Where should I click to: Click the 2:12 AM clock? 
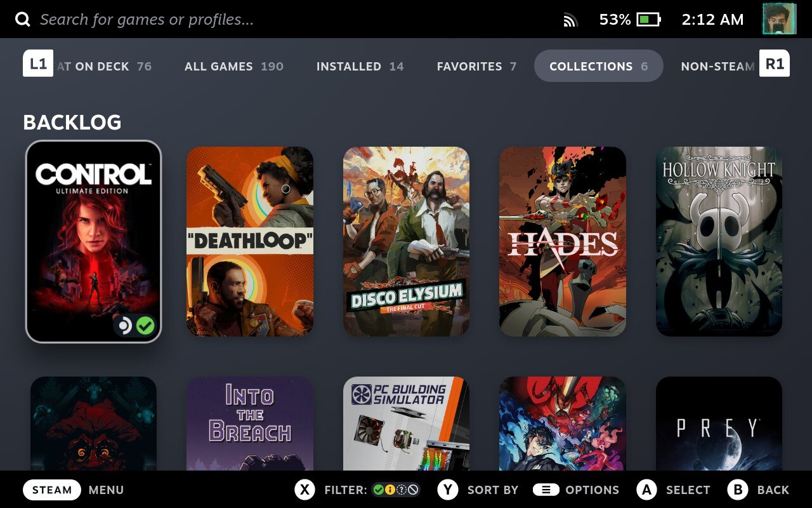(x=712, y=20)
